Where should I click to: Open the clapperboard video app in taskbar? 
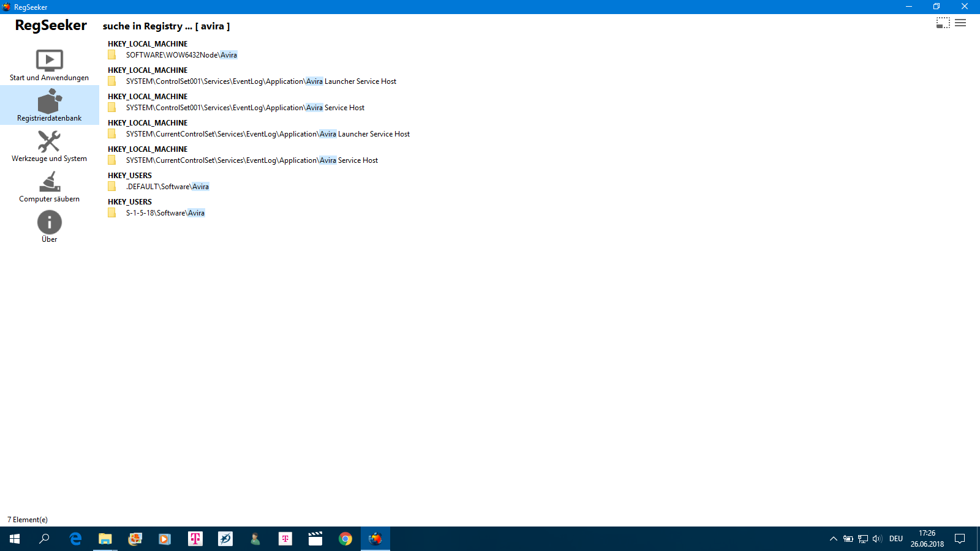click(x=315, y=539)
